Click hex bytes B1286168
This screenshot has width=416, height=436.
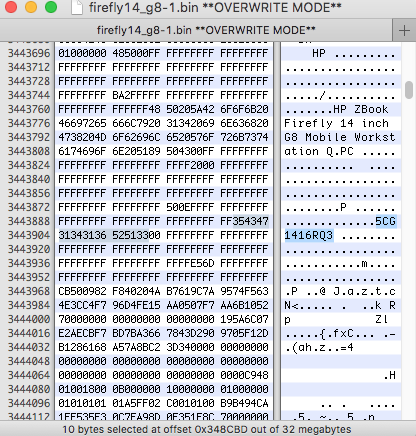(x=82, y=347)
